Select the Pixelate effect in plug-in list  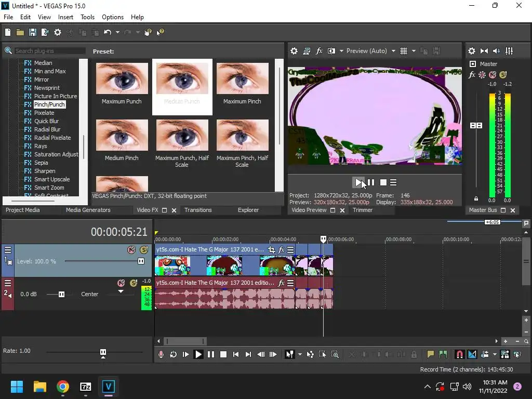click(44, 113)
